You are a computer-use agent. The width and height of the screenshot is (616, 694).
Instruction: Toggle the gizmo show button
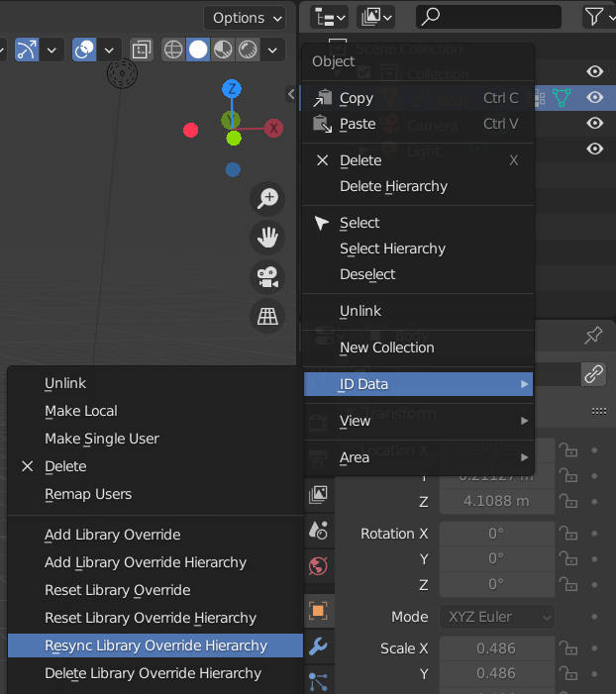27,50
